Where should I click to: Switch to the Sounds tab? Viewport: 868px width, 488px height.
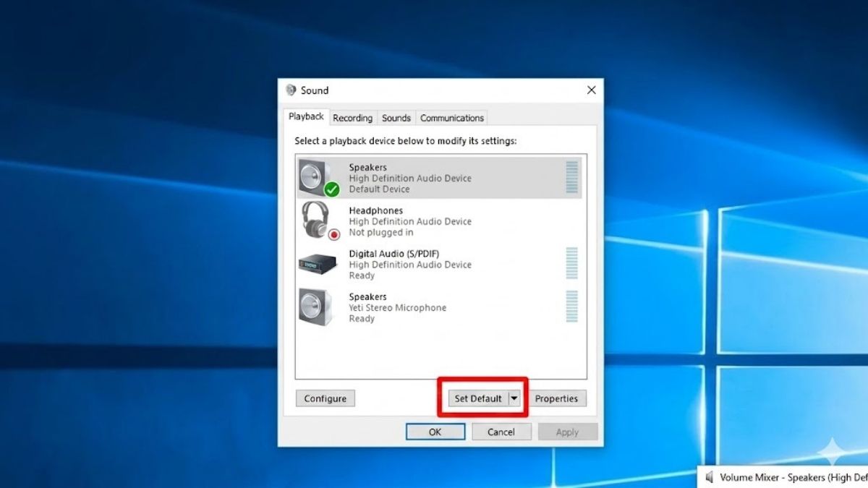click(x=396, y=118)
